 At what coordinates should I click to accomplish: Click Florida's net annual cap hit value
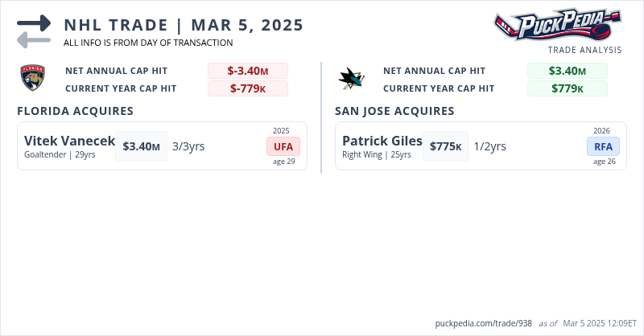tap(247, 71)
